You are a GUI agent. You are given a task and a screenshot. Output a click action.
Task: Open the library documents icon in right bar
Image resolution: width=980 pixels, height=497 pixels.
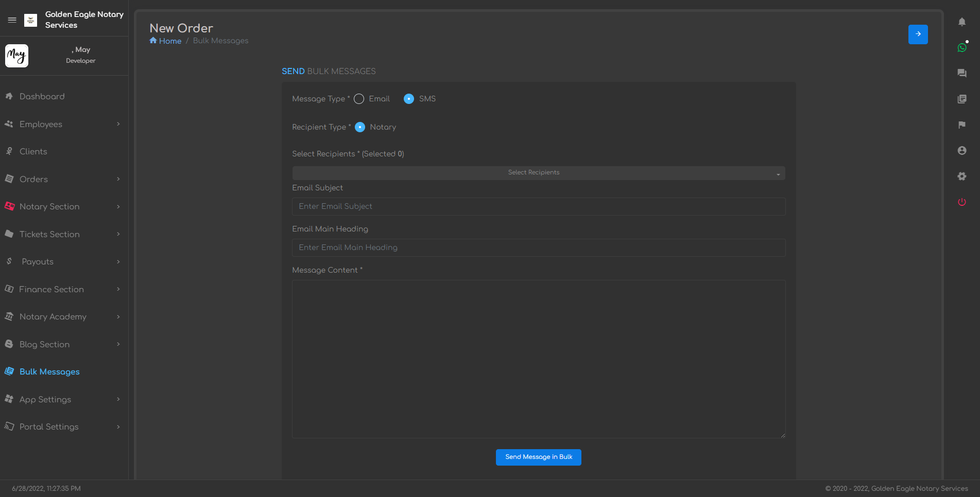(x=962, y=99)
